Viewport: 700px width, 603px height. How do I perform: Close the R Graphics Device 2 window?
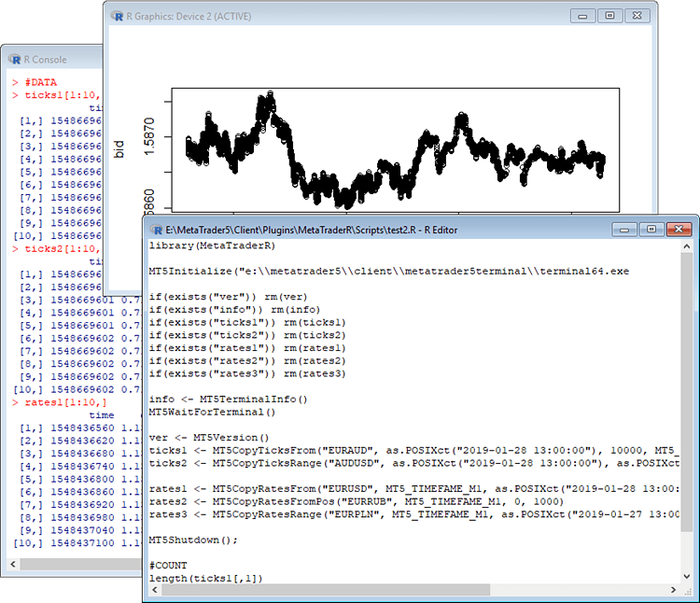637,16
